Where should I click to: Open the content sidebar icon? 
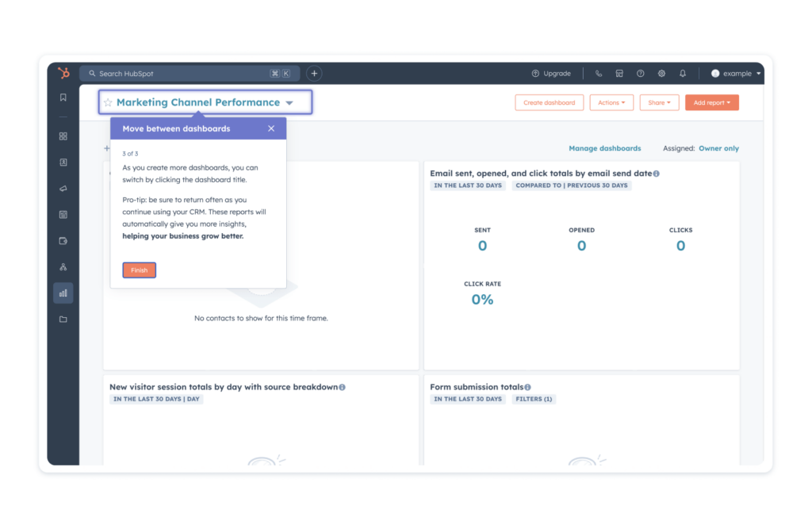pos(63,214)
